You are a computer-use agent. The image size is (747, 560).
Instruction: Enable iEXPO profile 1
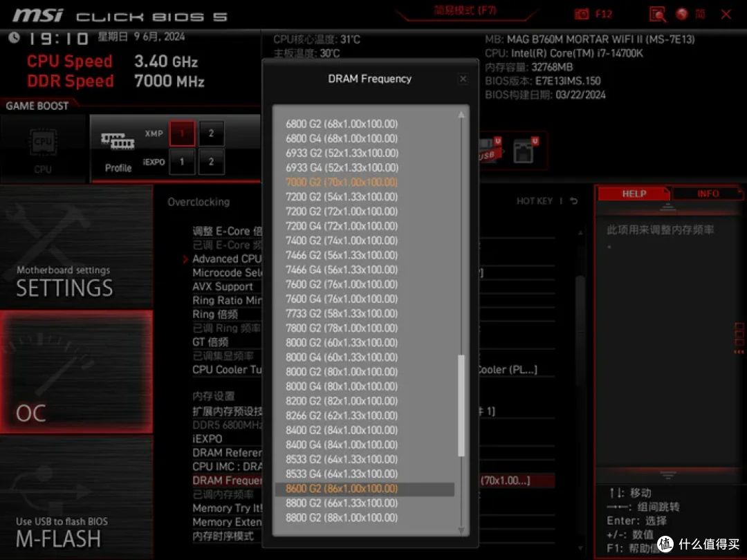click(182, 162)
